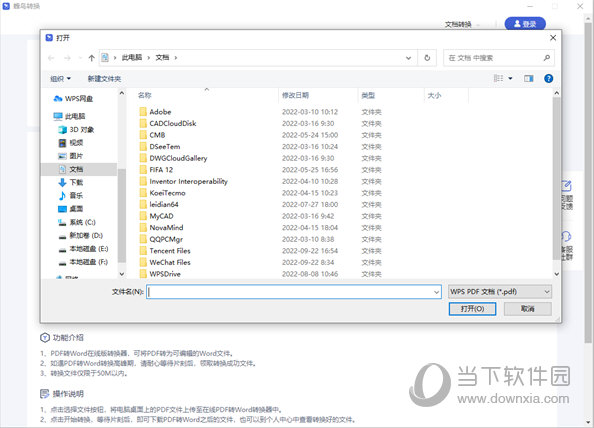Sort by 名称 column header
The width and height of the screenshot is (594, 428).
(x=145, y=95)
